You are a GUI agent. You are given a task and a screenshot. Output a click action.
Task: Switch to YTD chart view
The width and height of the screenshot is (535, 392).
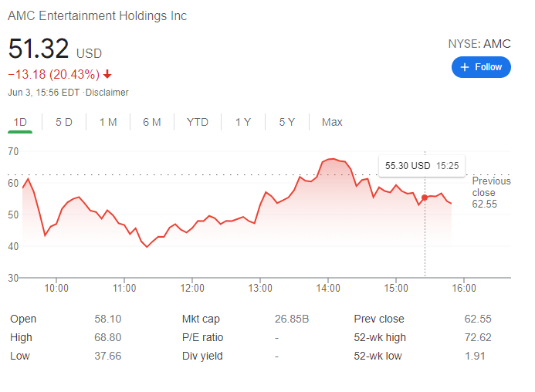pyautogui.click(x=198, y=122)
